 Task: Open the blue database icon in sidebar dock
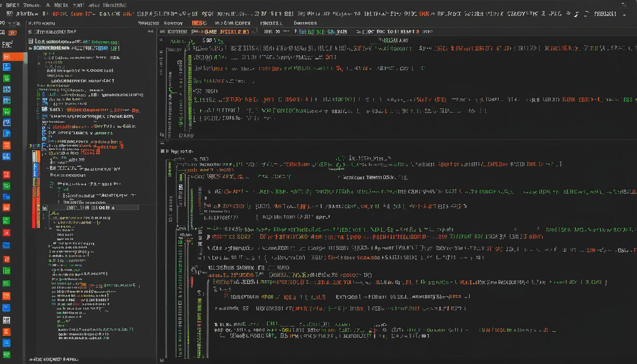[7, 244]
